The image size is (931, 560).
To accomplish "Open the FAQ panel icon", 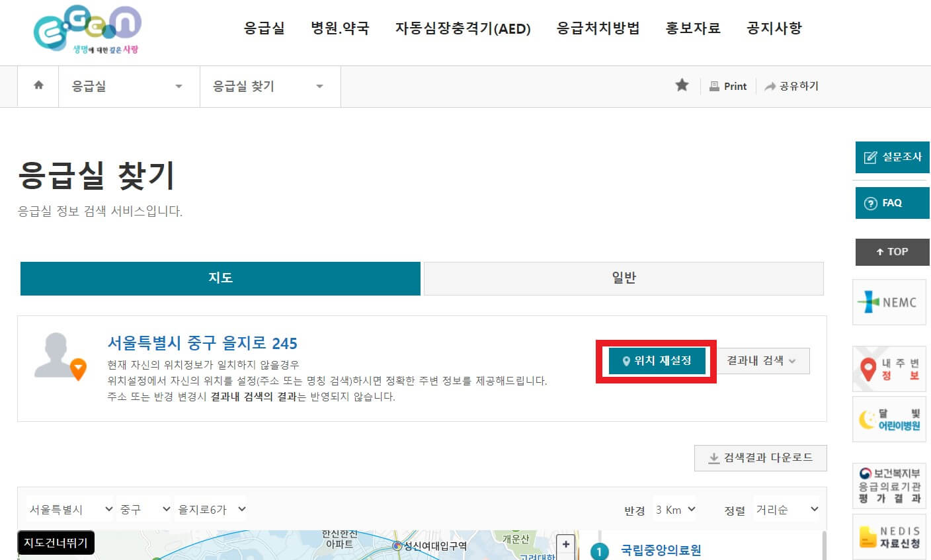I will pos(891,203).
